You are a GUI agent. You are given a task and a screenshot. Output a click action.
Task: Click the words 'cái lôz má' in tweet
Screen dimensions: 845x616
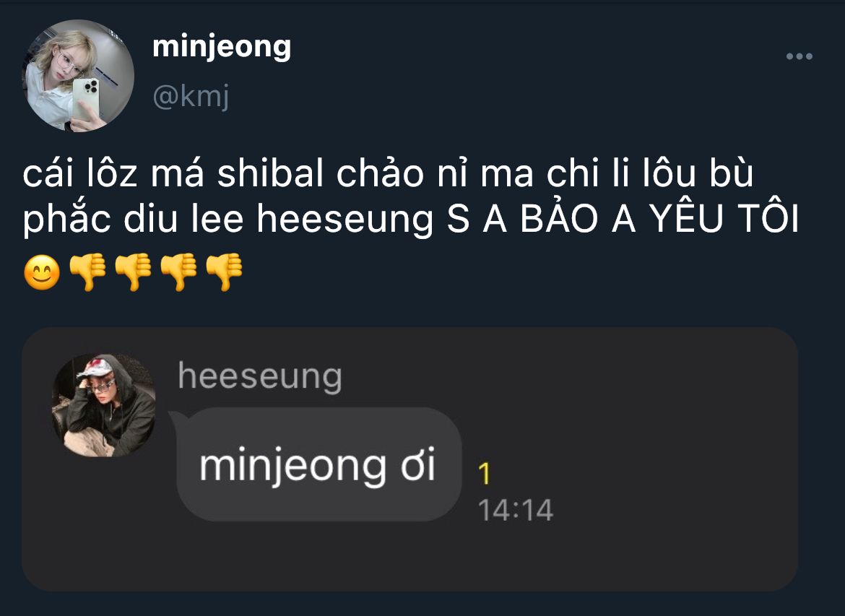tap(113, 173)
